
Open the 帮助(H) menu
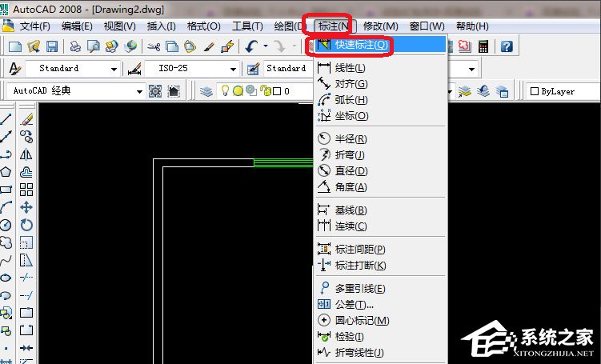(472, 26)
